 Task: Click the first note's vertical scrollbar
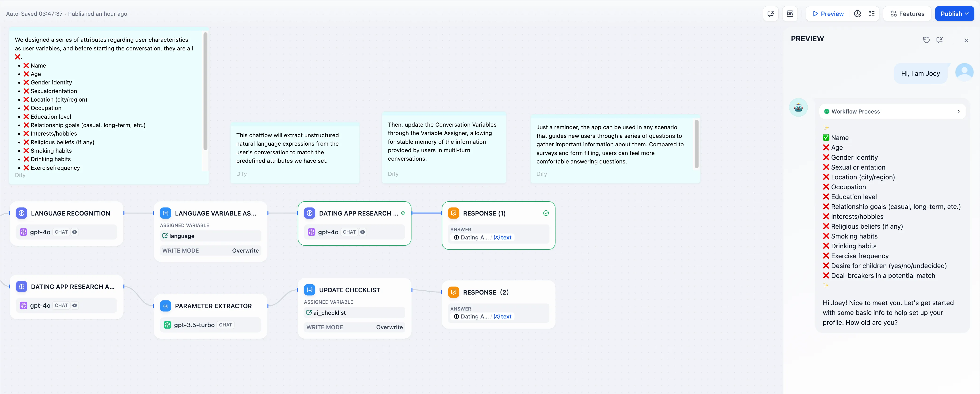(205, 91)
